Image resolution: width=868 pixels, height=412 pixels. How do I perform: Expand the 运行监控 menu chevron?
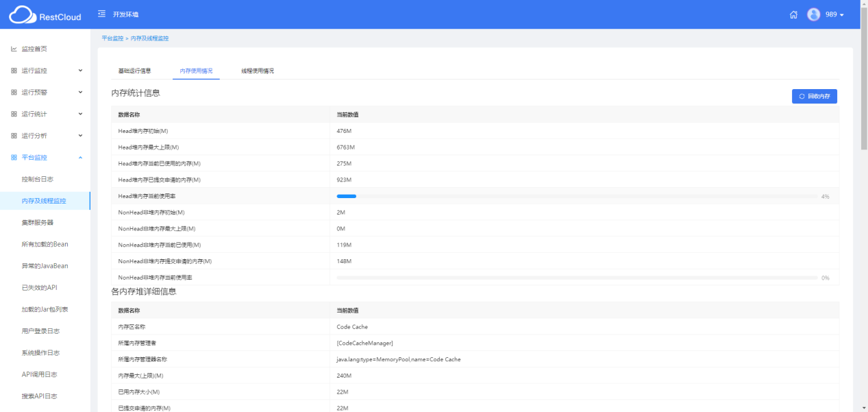(x=80, y=71)
